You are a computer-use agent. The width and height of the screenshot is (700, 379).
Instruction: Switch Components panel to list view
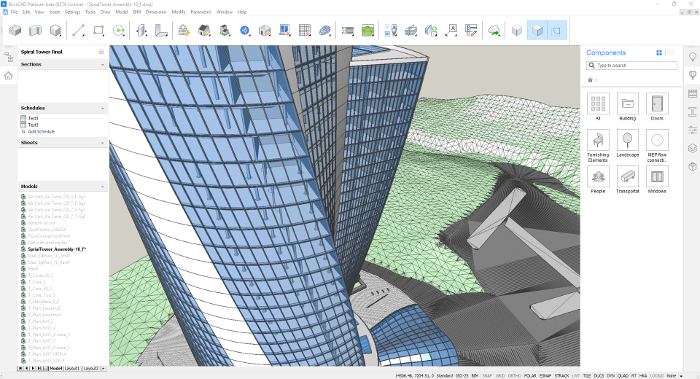[671, 53]
